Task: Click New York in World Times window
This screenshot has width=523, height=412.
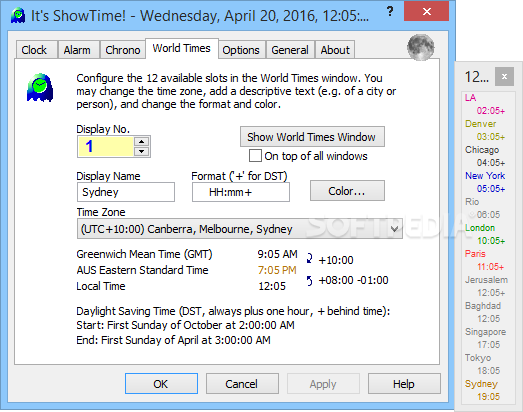Action: point(485,176)
